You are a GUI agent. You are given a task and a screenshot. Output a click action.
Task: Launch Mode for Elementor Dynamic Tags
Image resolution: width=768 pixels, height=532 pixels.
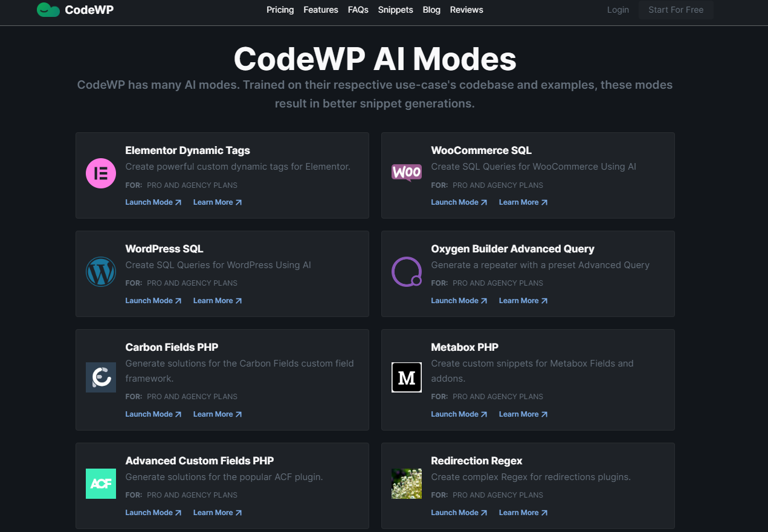153,202
